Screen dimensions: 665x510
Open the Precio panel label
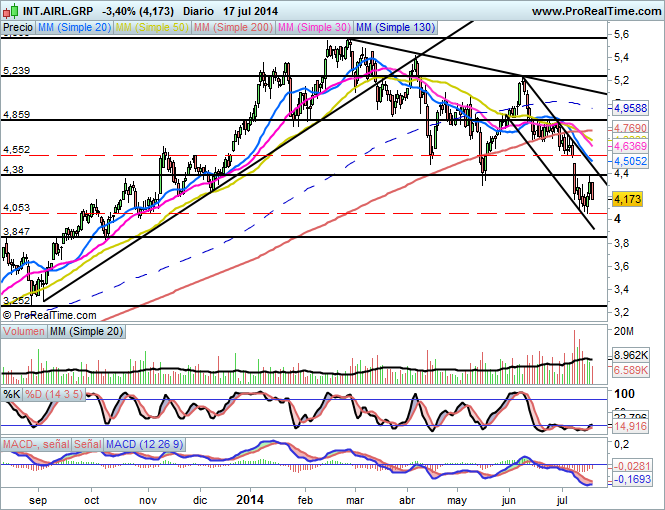pyautogui.click(x=17, y=29)
